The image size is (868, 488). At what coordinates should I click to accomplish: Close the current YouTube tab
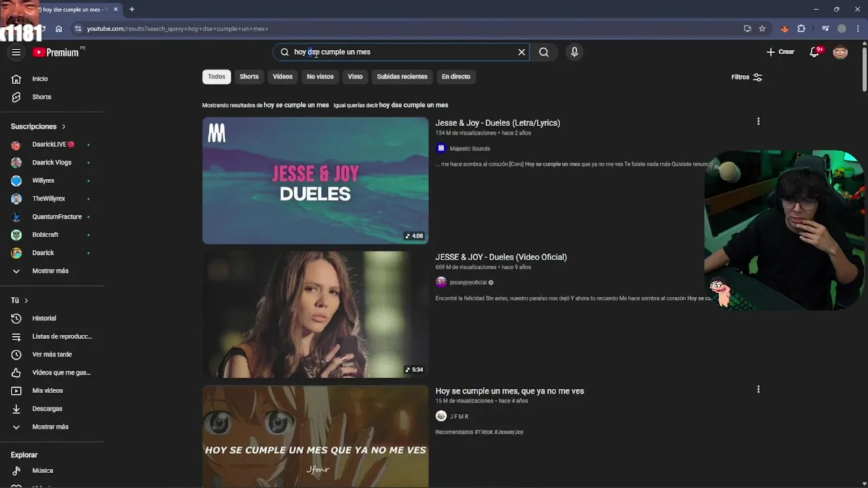point(116,9)
